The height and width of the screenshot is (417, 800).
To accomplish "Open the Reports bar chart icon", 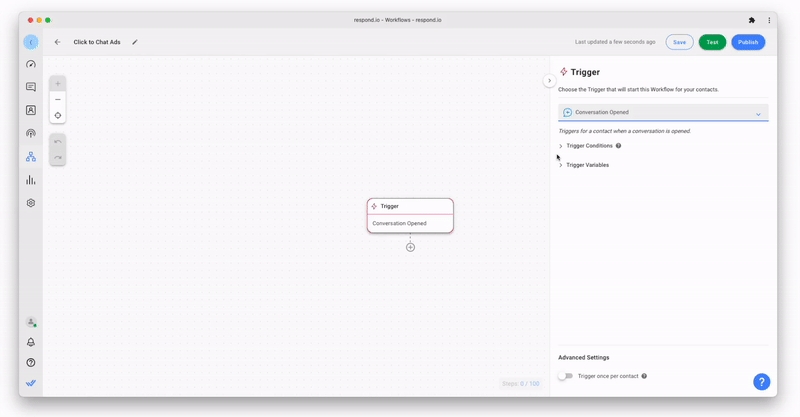I will [x=31, y=180].
